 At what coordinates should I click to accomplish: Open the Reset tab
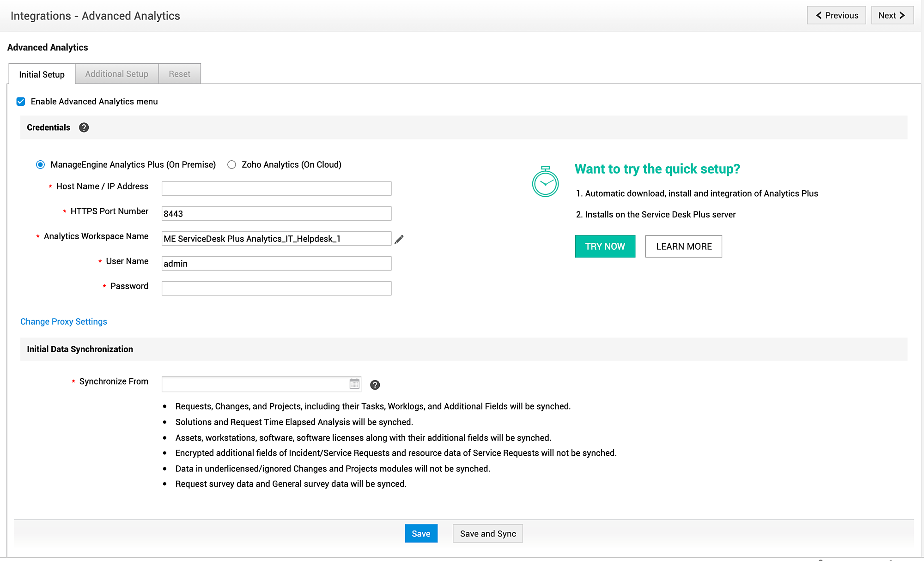pos(179,74)
